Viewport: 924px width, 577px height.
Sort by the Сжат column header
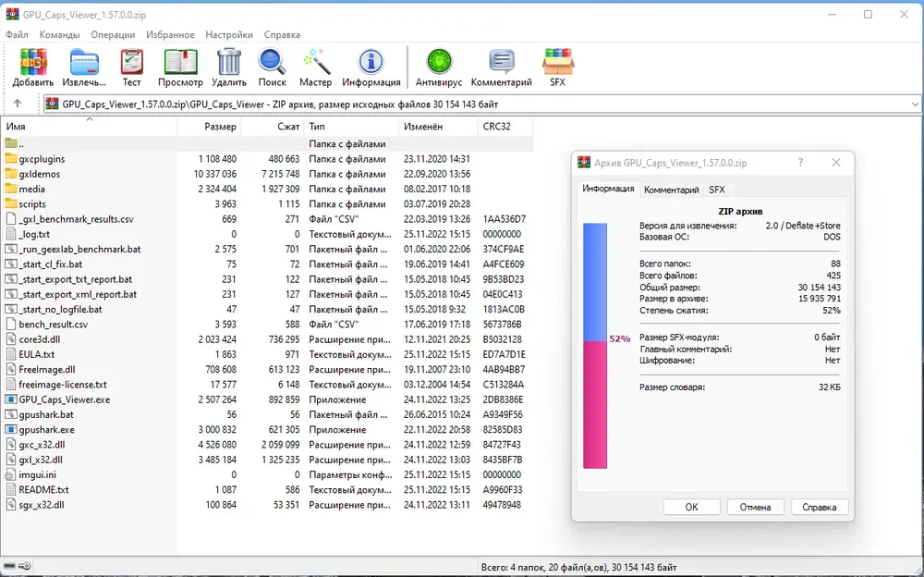pyautogui.click(x=273, y=127)
